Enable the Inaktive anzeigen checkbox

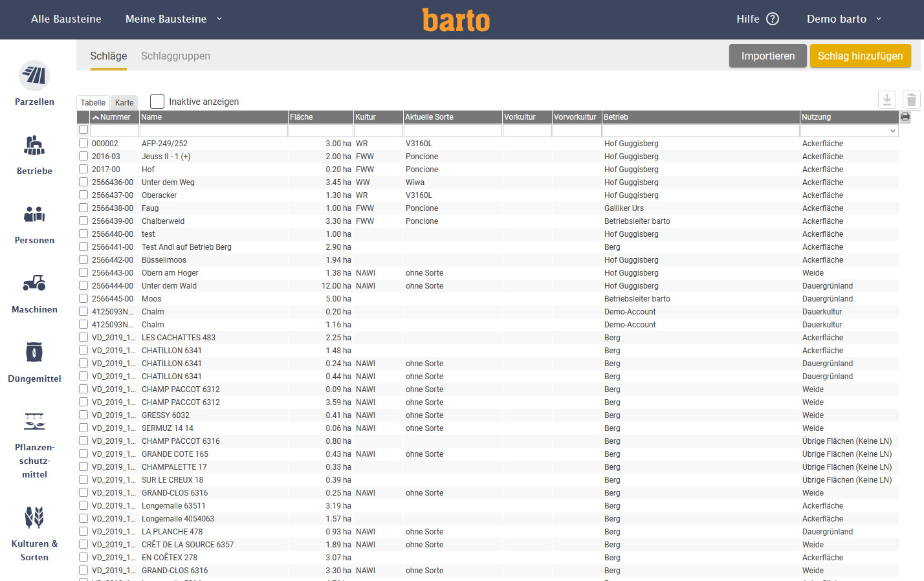pyautogui.click(x=157, y=102)
